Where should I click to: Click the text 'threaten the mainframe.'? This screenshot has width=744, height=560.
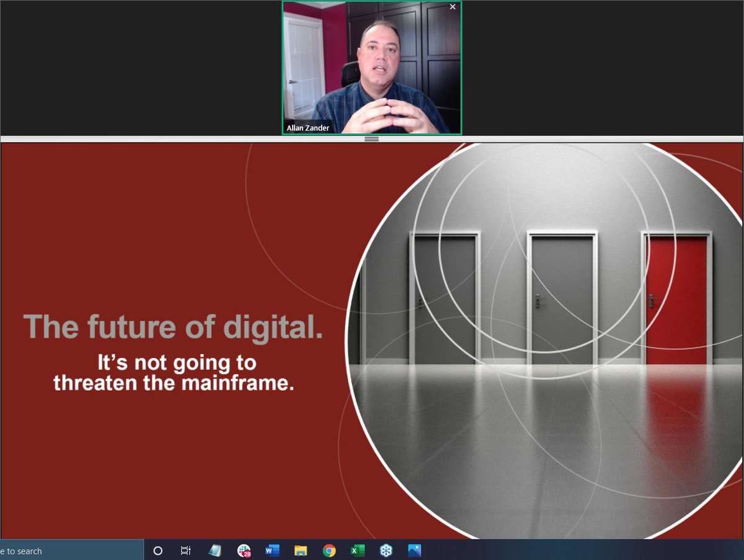click(x=174, y=383)
